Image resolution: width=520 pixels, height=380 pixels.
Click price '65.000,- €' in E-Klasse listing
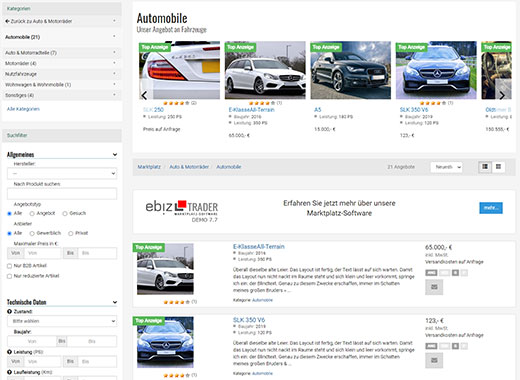tap(438, 247)
